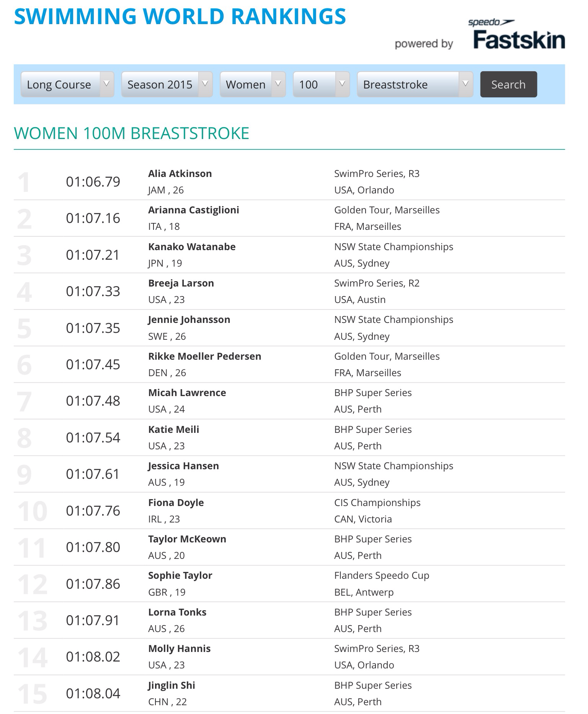Open the Women gender dropdown
The height and width of the screenshot is (714, 588).
point(253,84)
